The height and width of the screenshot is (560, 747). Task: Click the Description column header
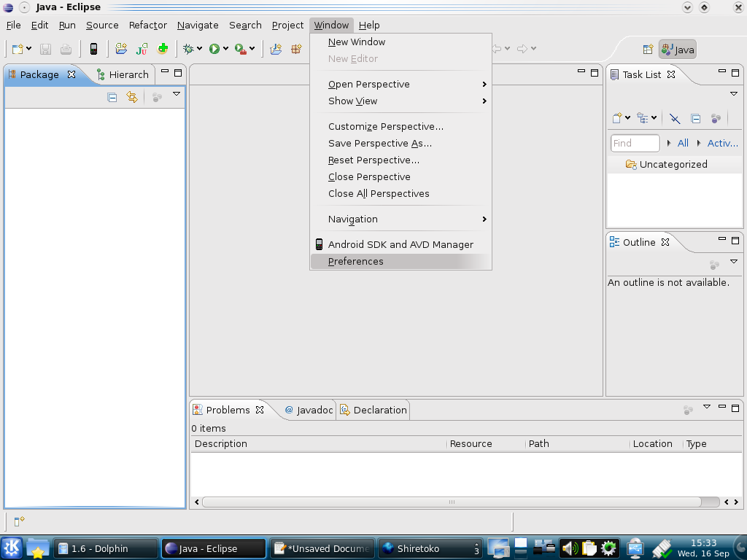point(319,444)
